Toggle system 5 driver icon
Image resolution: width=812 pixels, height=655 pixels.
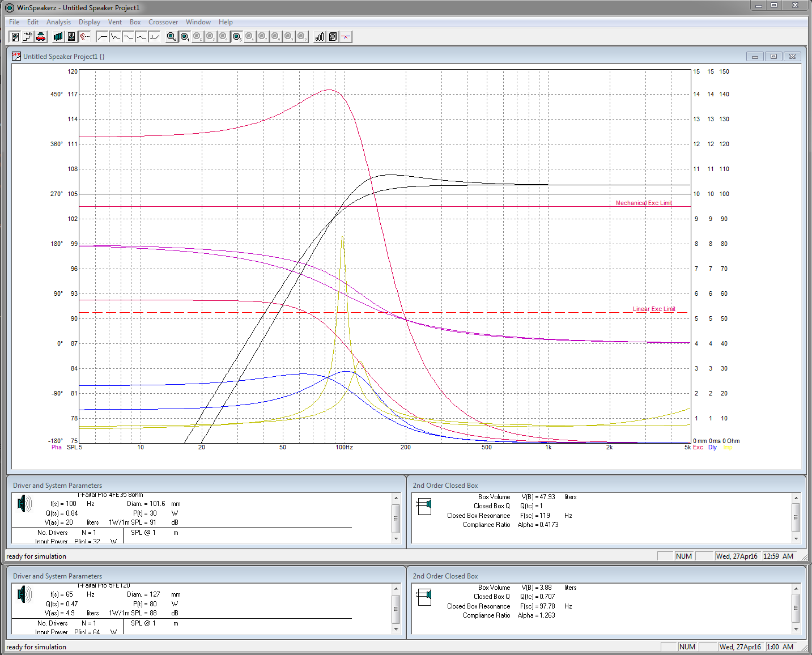pyautogui.click(x=237, y=37)
